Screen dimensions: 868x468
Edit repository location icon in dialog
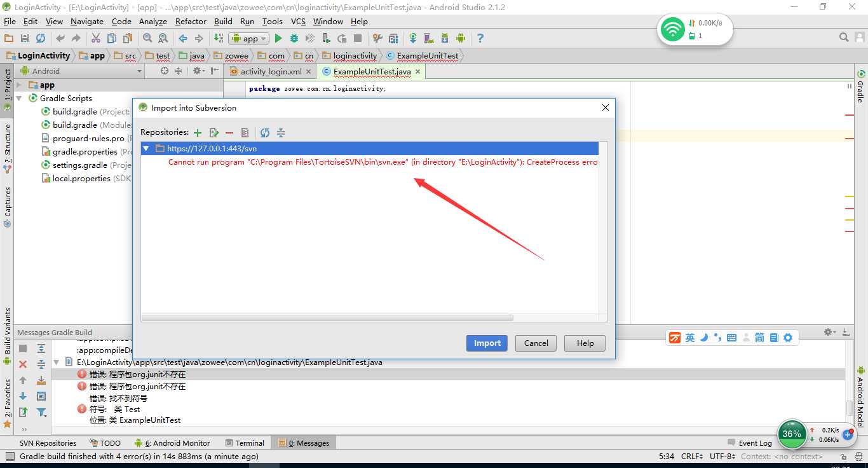[x=214, y=133]
